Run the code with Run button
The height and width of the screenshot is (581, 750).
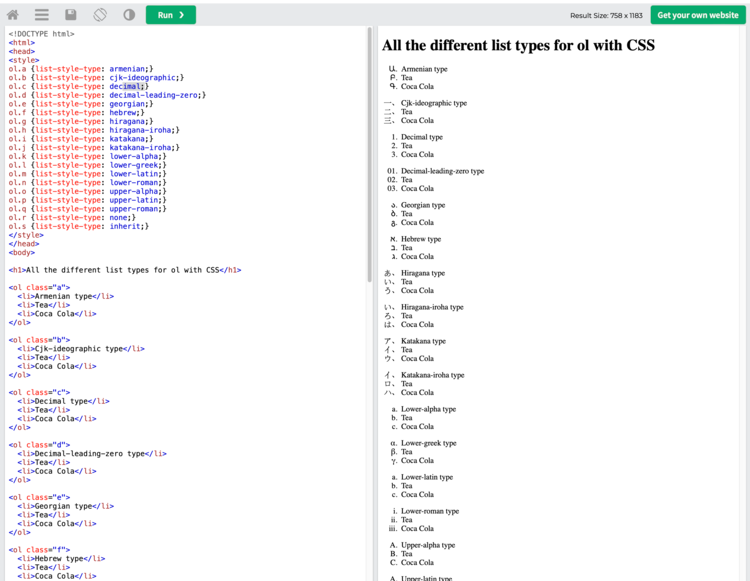tap(171, 15)
